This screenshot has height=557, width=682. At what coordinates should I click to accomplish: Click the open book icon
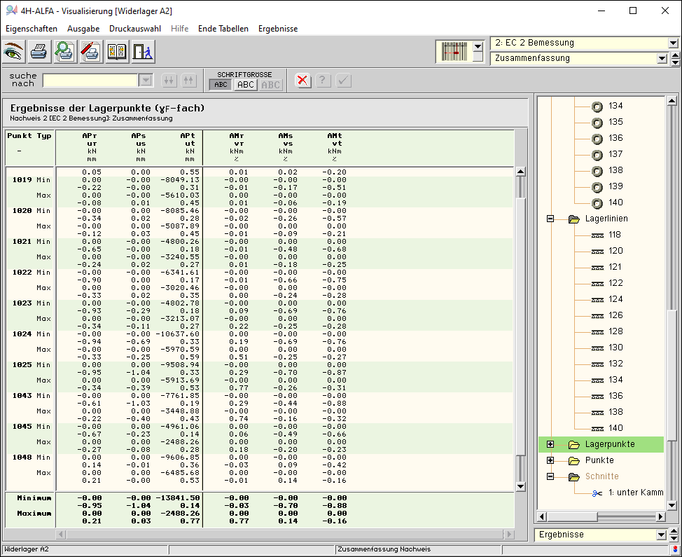pos(116,51)
